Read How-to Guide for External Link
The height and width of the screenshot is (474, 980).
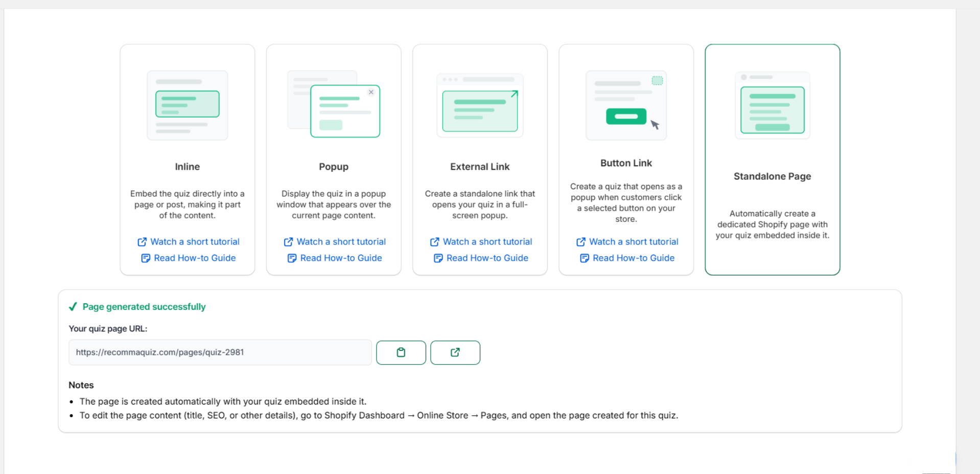click(x=481, y=258)
